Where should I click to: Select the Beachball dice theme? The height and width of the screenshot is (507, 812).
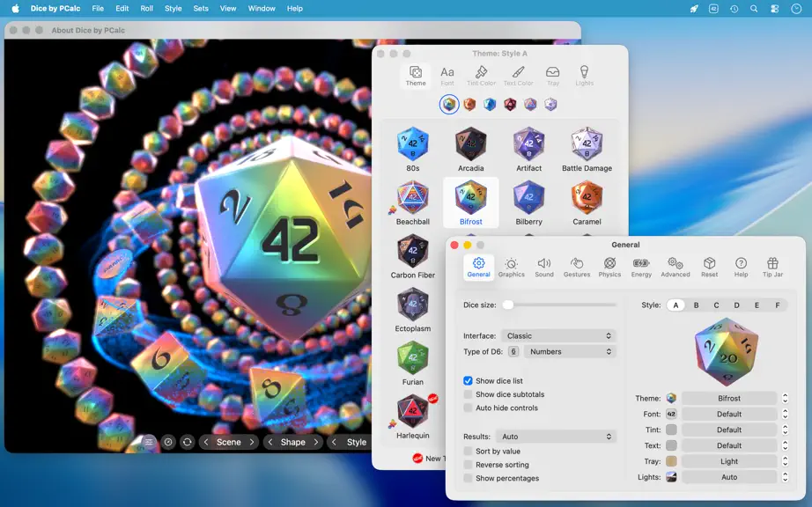tap(413, 202)
